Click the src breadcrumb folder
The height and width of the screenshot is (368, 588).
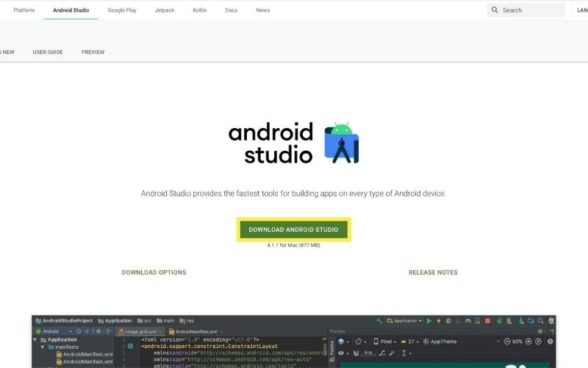[144, 321]
